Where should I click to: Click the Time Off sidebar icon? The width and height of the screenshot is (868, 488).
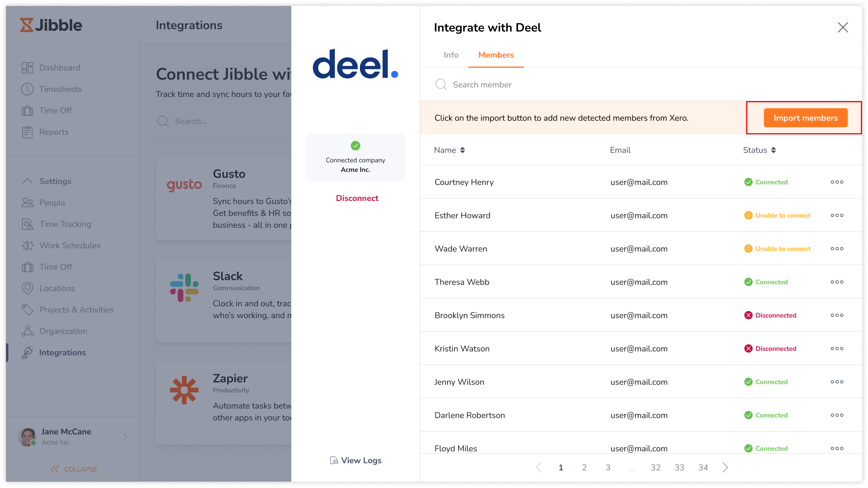28,110
